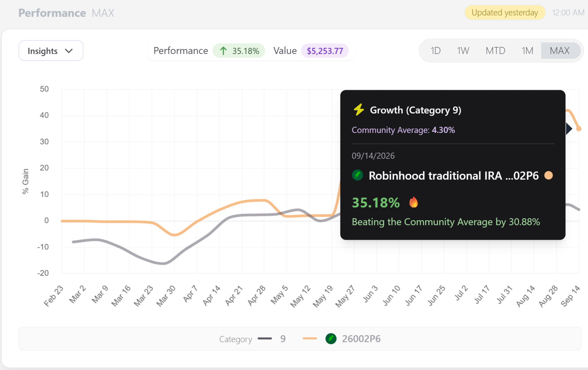Click the Robinhood feather icon in legend
The image size is (588, 370).
[x=331, y=339]
